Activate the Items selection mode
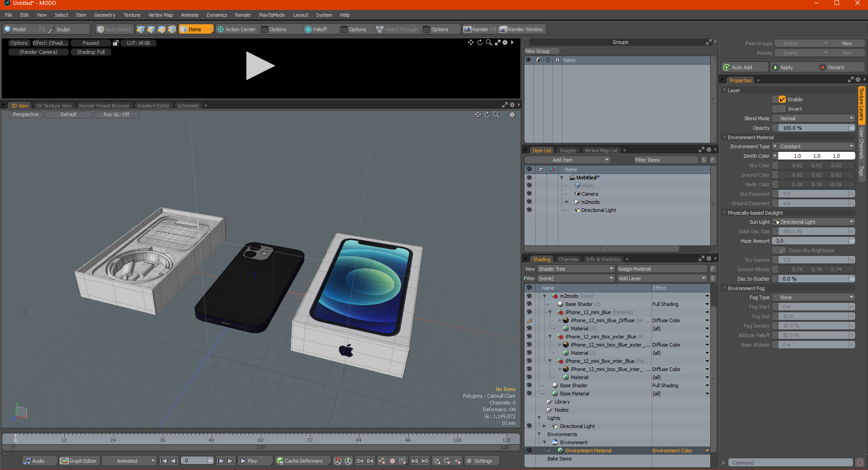Screen dimensions: 868x470 [196, 29]
